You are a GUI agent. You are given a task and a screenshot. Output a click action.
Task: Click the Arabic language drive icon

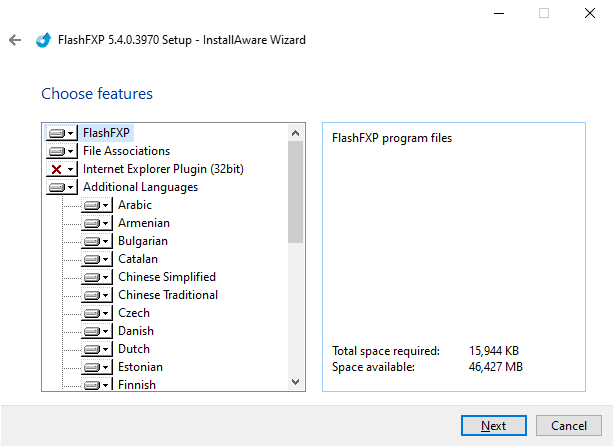92,205
